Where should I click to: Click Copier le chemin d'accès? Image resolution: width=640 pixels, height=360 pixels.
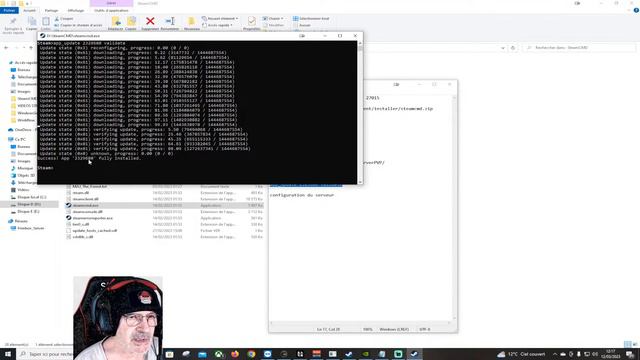(78, 25)
